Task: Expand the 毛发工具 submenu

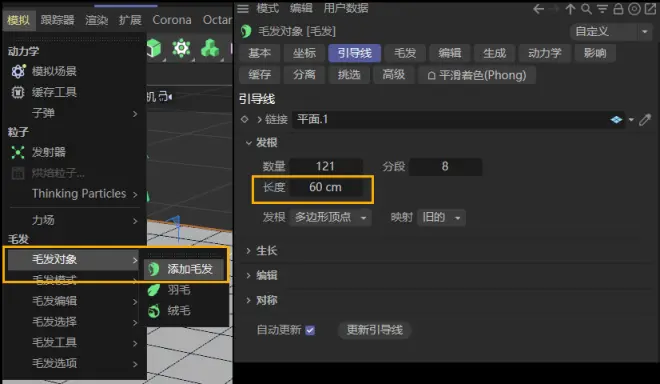Action: [135, 343]
